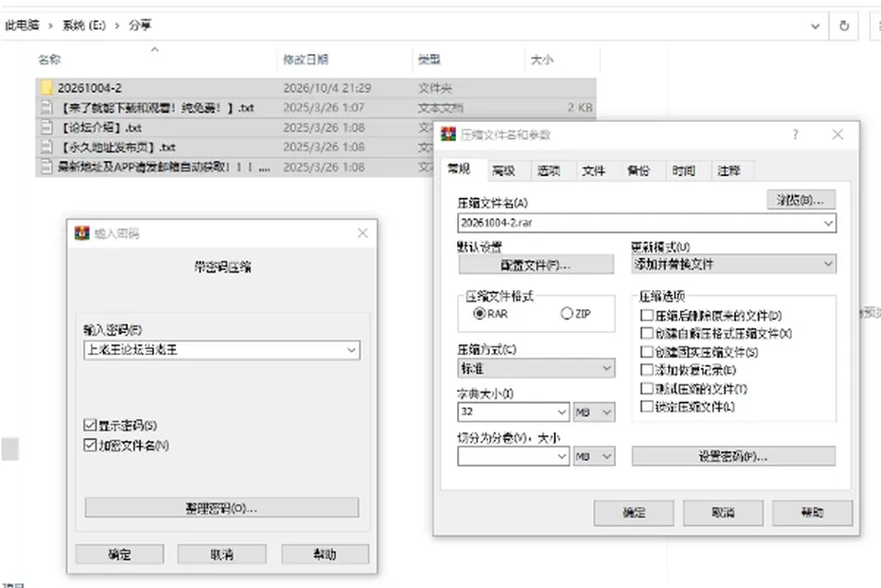Toggle the 加密文件名(N) checkbox
Viewport: 881px width, 588px height.
click(x=90, y=445)
